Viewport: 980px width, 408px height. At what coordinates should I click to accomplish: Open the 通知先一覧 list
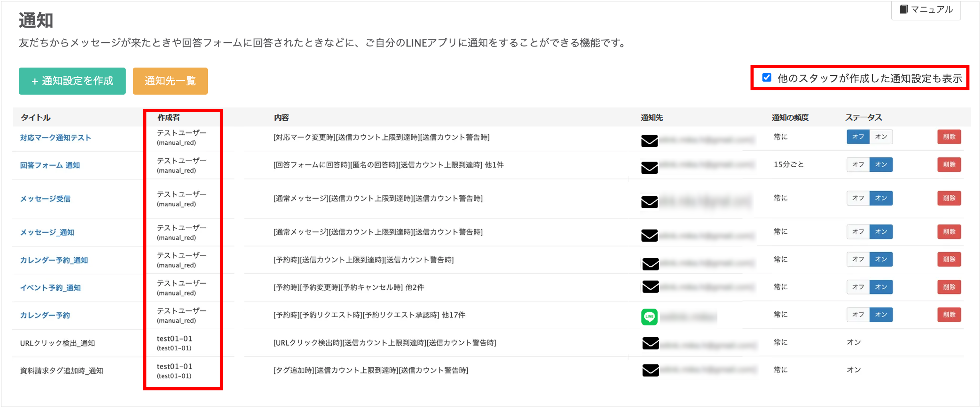point(170,81)
